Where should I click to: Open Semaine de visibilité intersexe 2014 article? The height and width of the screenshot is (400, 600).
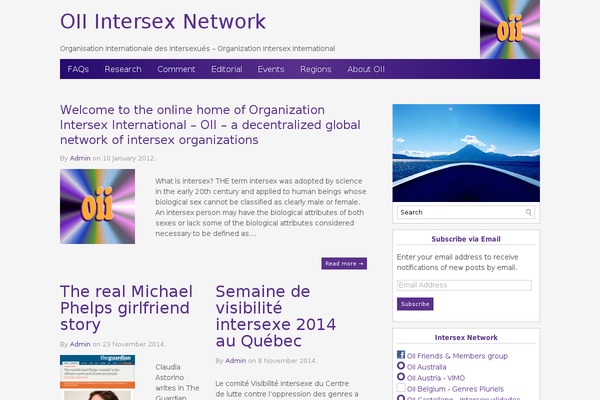276,316
